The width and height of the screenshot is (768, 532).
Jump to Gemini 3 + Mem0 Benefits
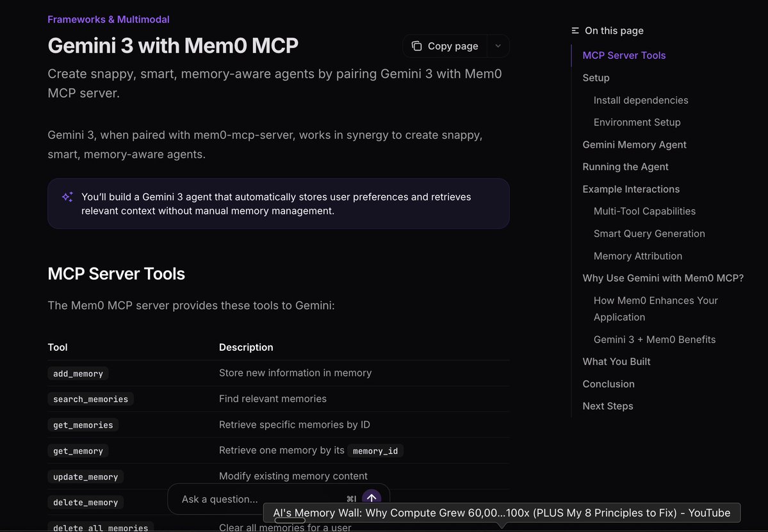655,340
